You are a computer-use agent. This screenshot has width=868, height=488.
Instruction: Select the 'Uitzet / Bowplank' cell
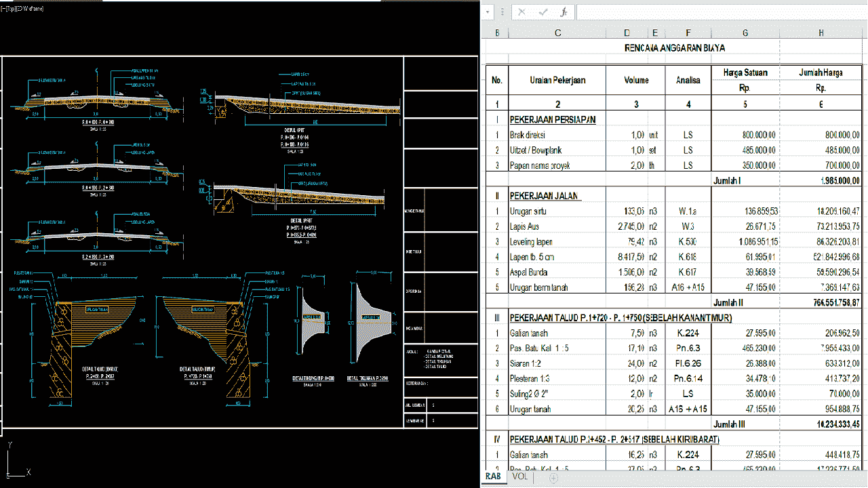click(x=557, y=150)
